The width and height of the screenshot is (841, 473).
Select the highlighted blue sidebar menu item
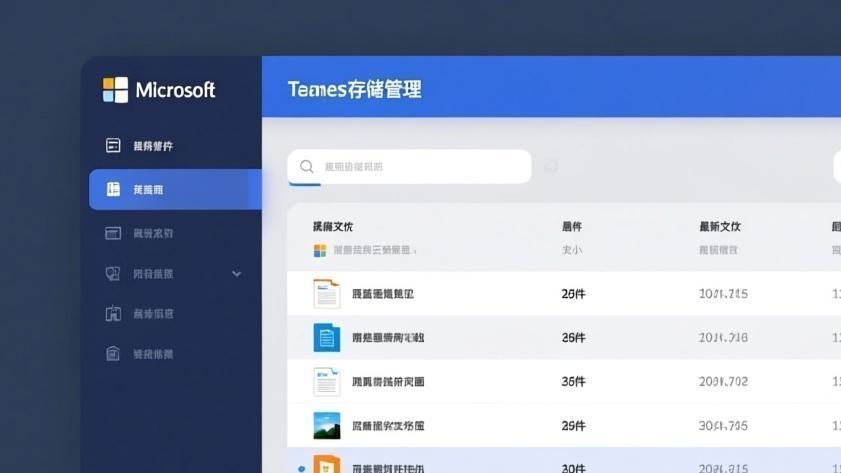point(175,189)
